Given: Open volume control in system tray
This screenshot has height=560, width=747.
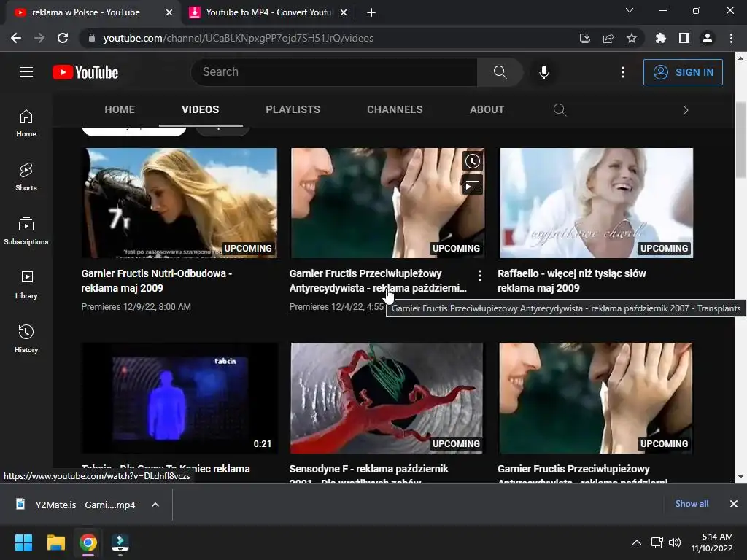Looking at the screenshot, I should click(x=675, y=542).
